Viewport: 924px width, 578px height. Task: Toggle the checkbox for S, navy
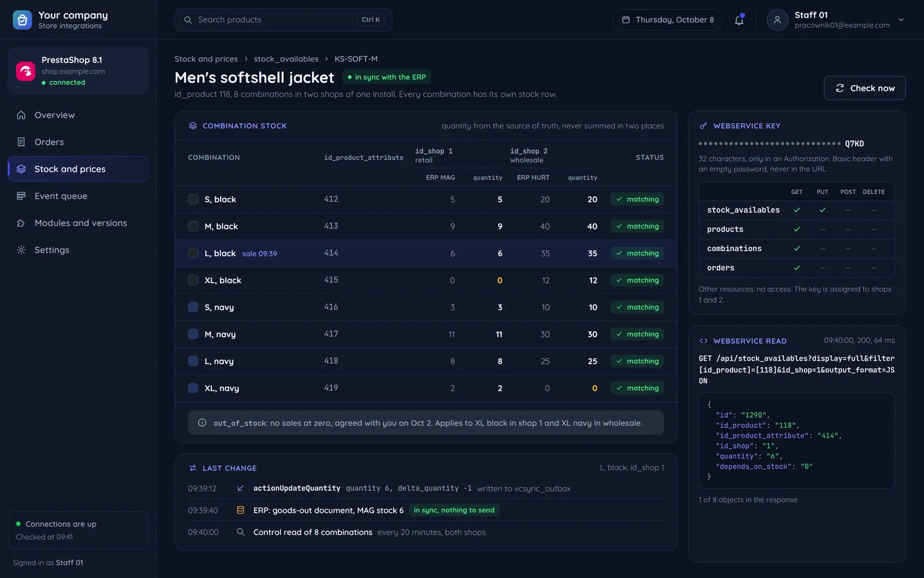point(193,307)
